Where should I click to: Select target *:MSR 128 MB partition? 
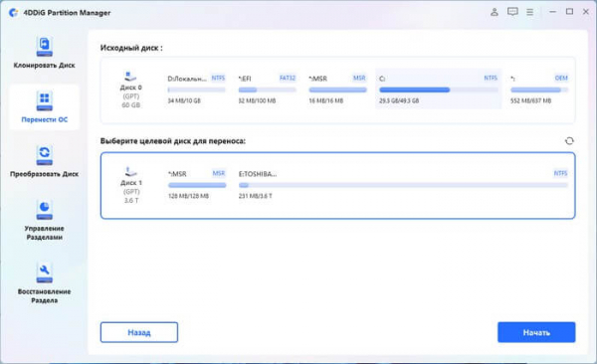coord(197,185)
